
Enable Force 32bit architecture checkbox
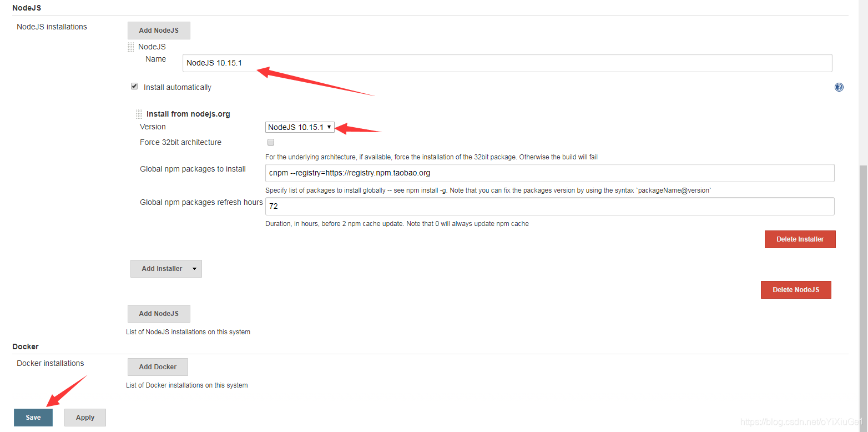click(x=271, y=142)
